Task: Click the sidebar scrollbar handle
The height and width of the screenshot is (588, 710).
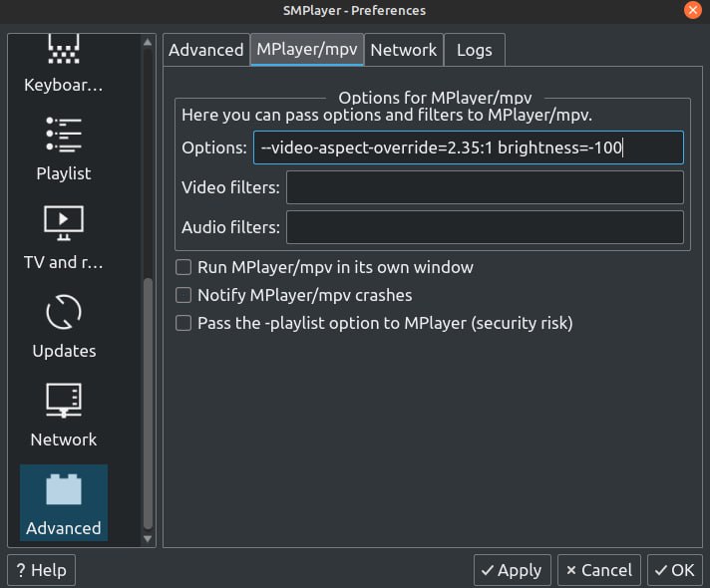Action: [x=148, y=404]
